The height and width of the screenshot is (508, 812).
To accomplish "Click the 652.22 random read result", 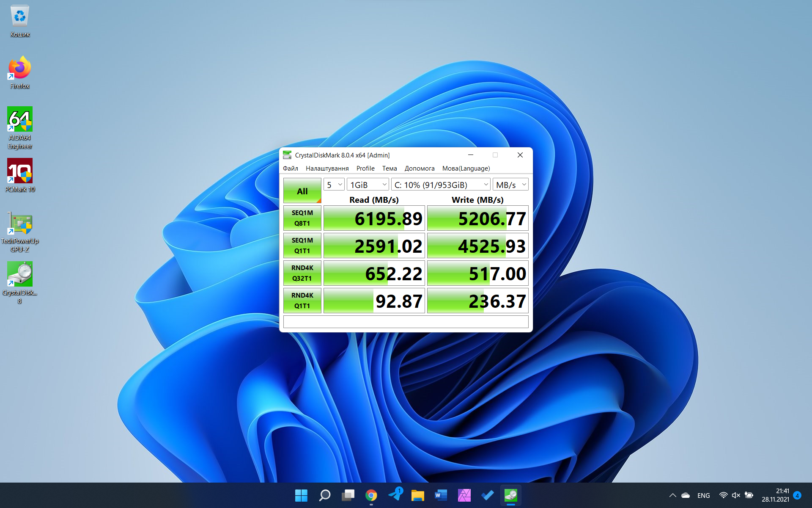I will pos(374,273).
